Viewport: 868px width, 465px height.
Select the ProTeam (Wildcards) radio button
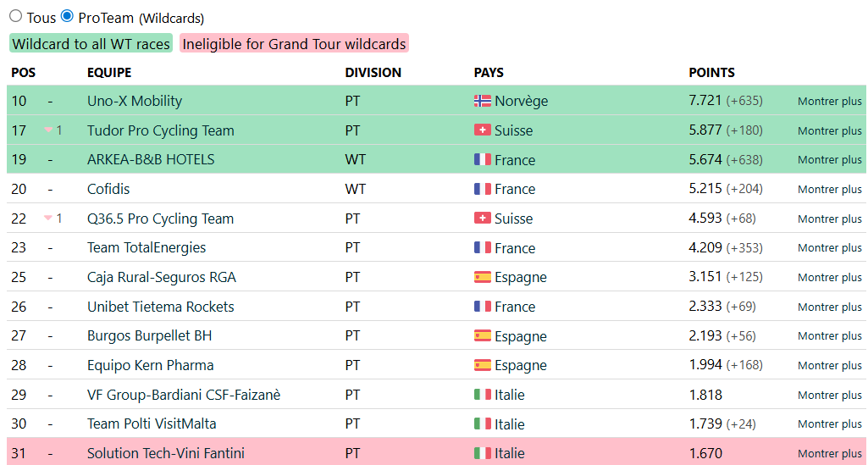(67, 16)
